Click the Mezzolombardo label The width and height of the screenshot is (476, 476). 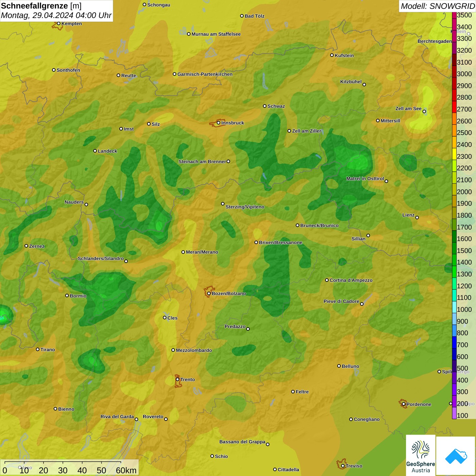(x=194, y=350)
